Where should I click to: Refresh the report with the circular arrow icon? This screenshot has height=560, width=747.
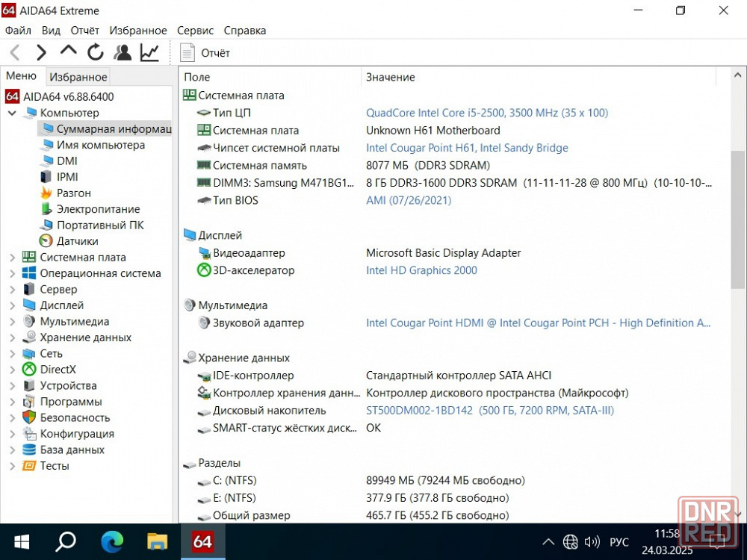pyautogui.click(x=96, y=52)
